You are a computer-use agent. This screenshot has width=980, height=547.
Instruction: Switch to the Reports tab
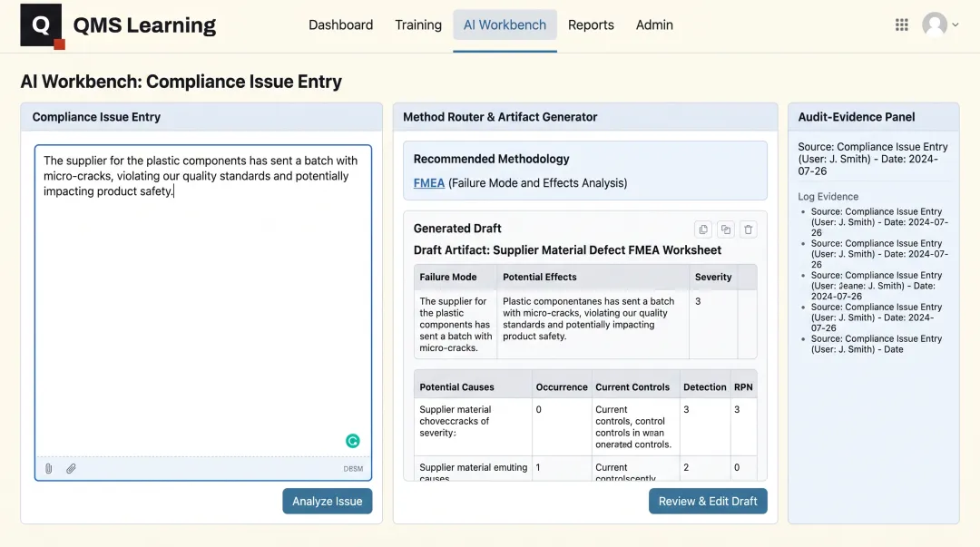[591, 25]
